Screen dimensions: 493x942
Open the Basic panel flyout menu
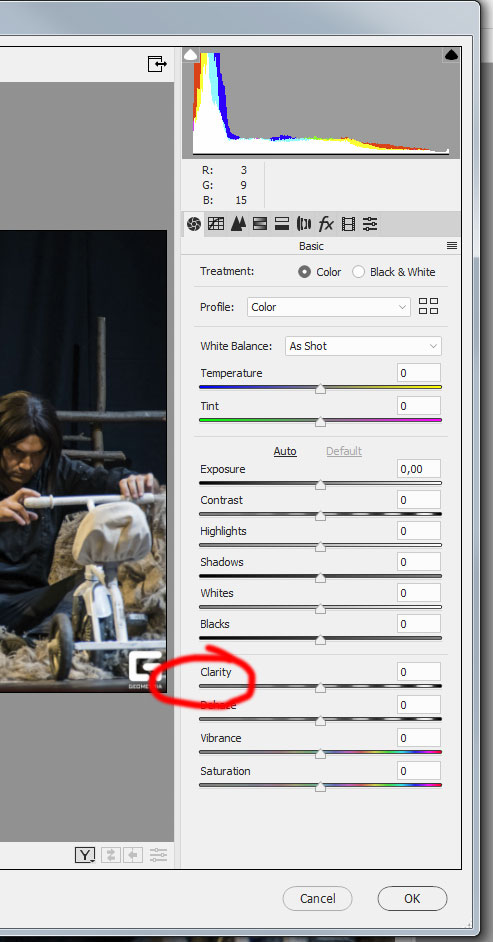(x=452, y=246)
